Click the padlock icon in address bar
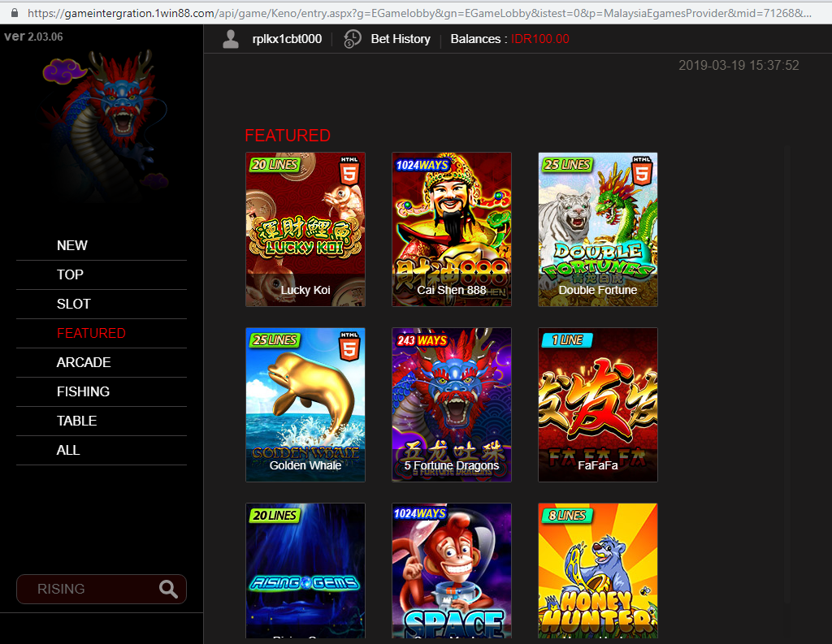 click(15, 13)
